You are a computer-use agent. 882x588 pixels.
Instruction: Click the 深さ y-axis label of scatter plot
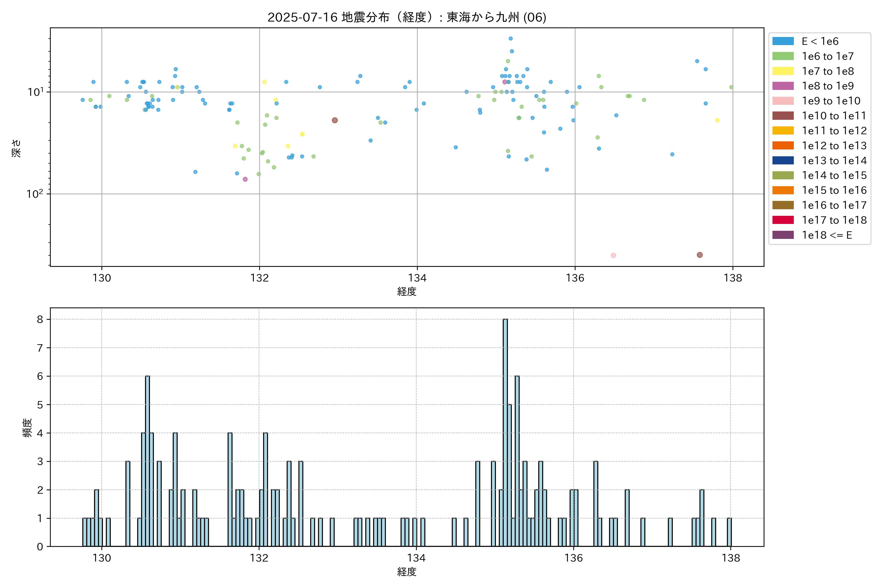click(16, 148)
